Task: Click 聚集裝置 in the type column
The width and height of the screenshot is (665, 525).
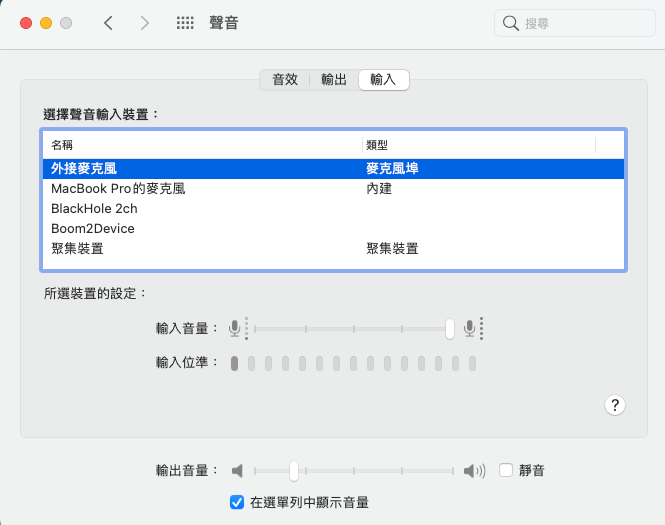Action: pos(392,249)
